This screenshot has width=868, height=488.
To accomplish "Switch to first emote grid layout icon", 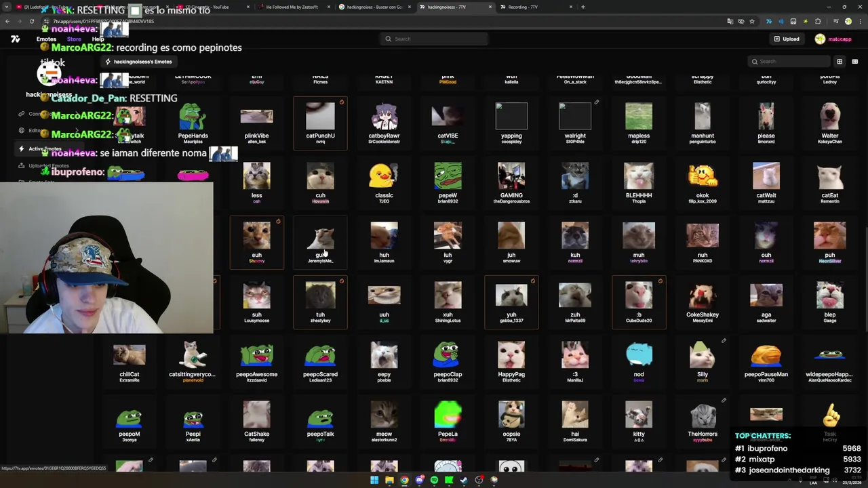I will click(840, 62).
